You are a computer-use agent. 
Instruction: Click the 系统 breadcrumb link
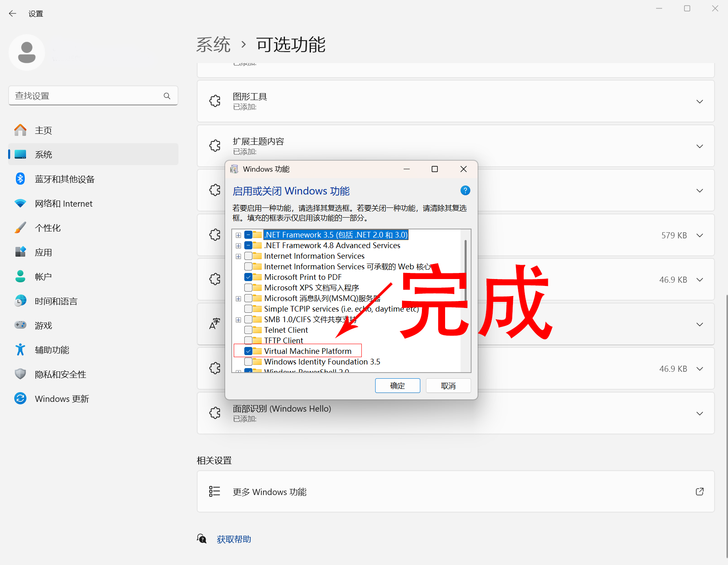pos(213,44)
